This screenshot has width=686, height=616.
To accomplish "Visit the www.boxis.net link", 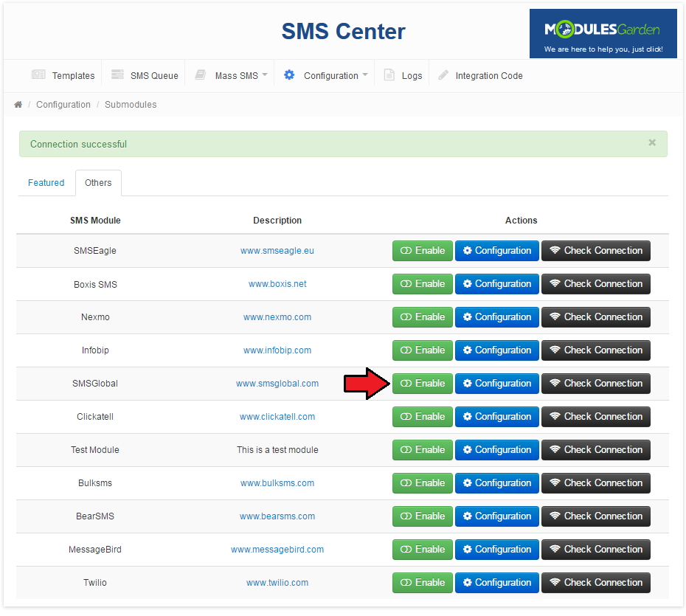I will 277,284.
